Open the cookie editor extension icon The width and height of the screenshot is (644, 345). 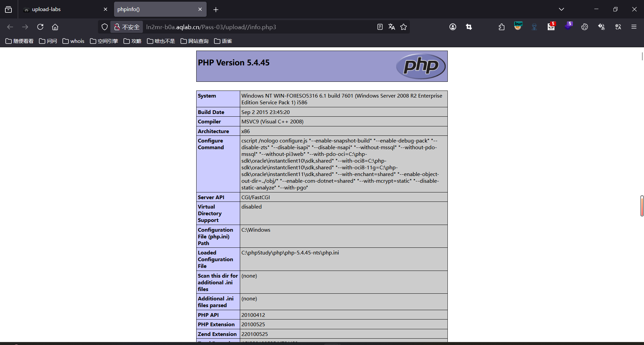coord(585,26)
